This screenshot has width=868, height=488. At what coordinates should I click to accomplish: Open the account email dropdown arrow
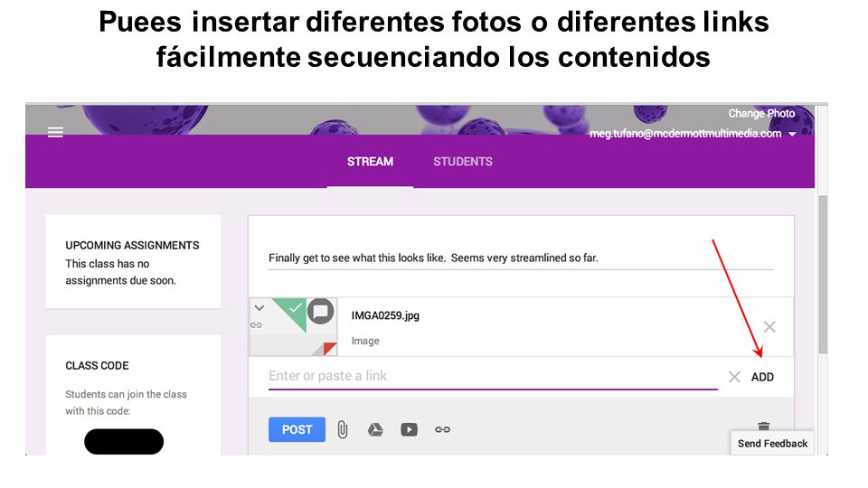[x=792, y=134]
